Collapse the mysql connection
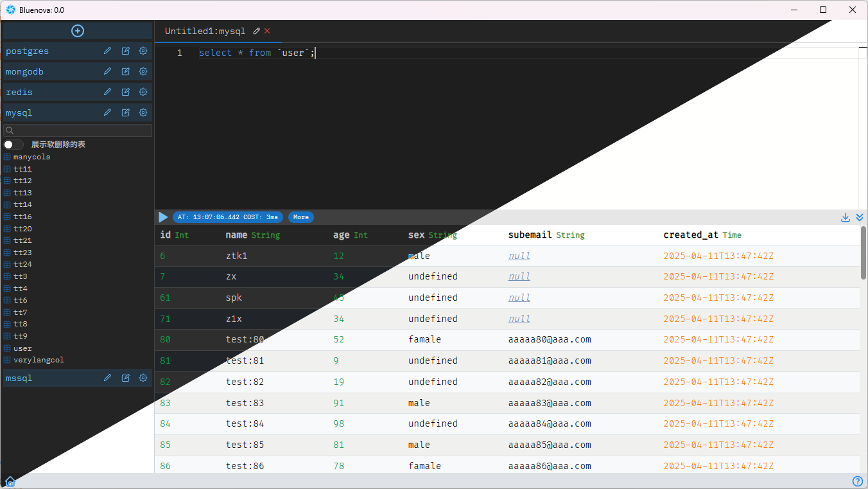 [19, 112]
